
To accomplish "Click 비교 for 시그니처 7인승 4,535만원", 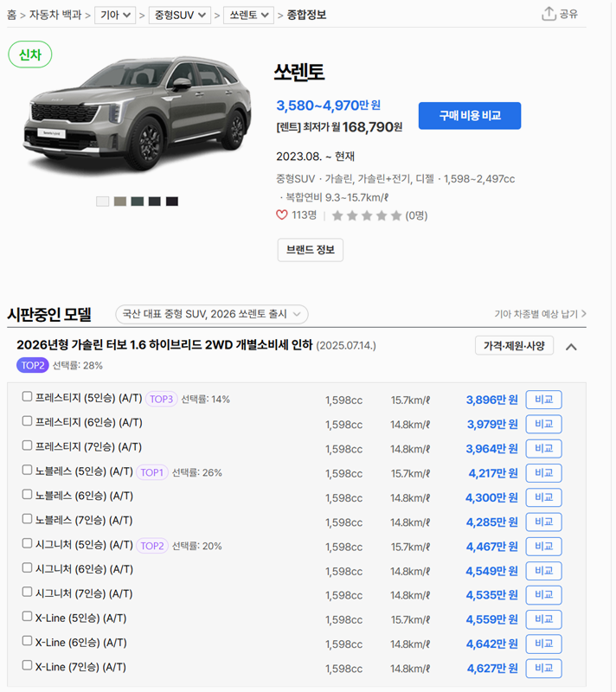I will click(543, 595).
